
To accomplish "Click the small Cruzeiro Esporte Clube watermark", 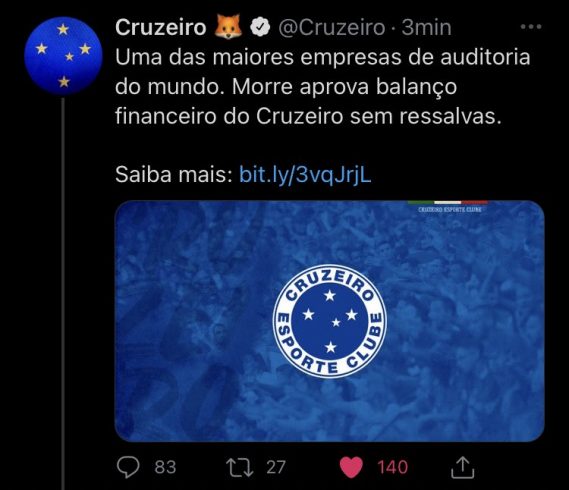I will [450, 209].
